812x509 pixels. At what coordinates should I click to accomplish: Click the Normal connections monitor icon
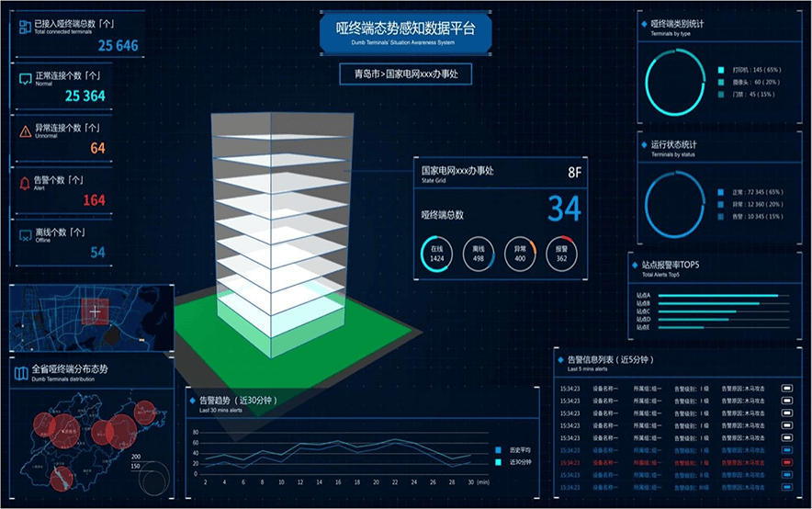25,76
